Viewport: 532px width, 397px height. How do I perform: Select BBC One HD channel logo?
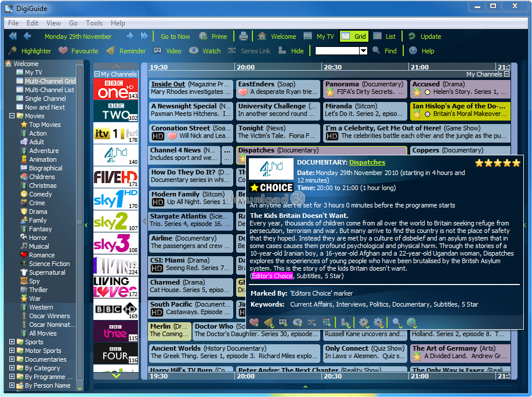coord(115,89)
